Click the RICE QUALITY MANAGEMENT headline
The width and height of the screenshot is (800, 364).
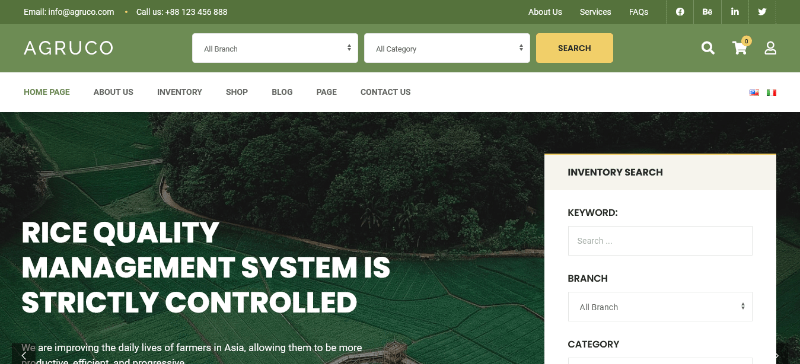(x=206, y=267)
